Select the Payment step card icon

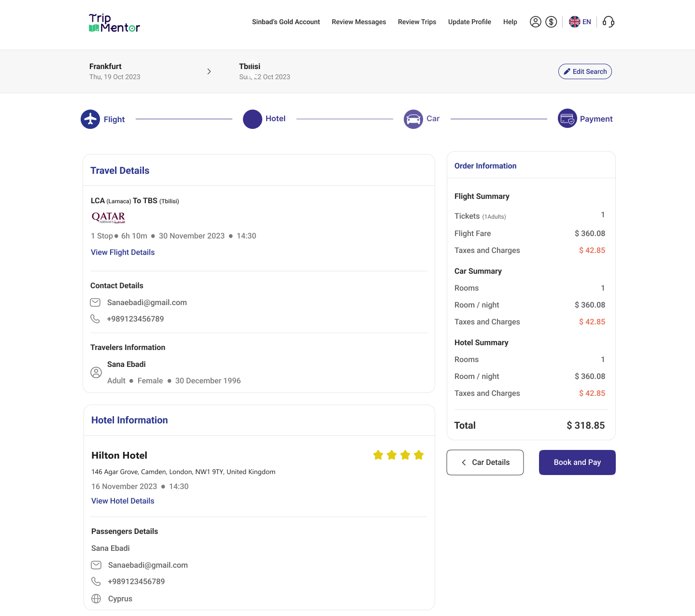(x=567, y=118)
